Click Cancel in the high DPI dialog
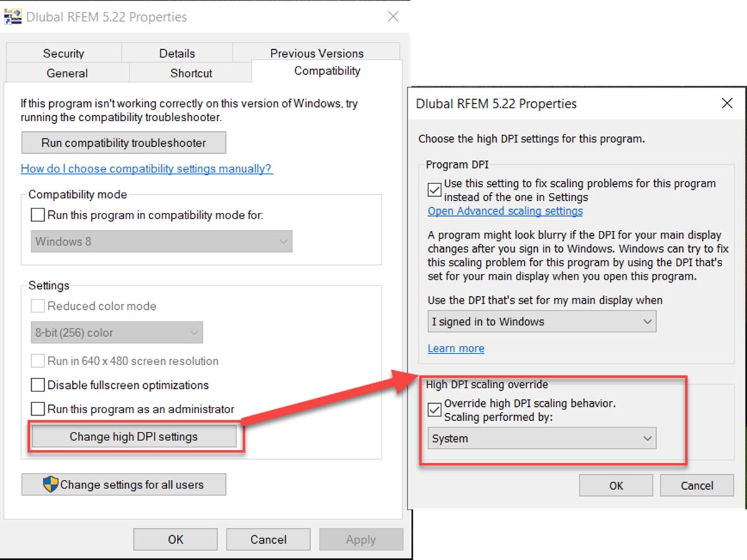This screenshot has height=560, width=747. [x=697, y=486]
